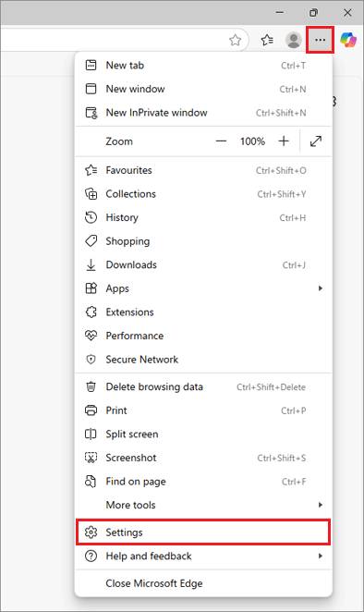Click the Settings gear icon
This screenshot has height=612, width=364.
[91, 532]
